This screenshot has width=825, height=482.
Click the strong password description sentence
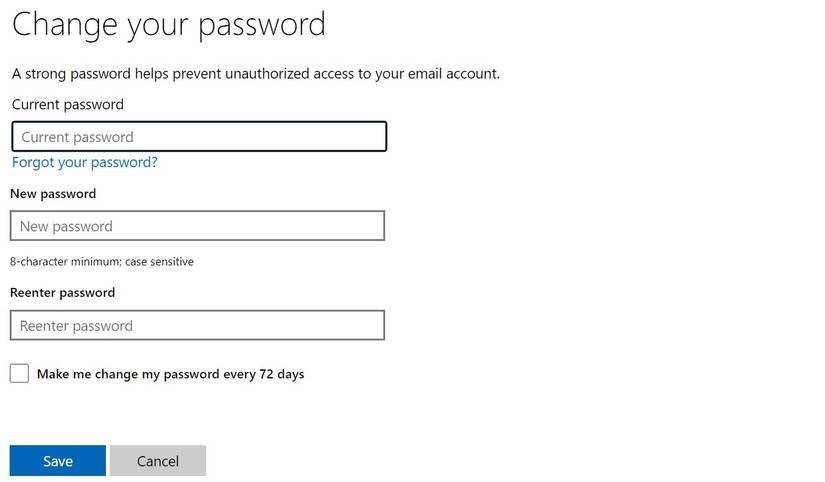pyautogui.click(x=256, y=74)
